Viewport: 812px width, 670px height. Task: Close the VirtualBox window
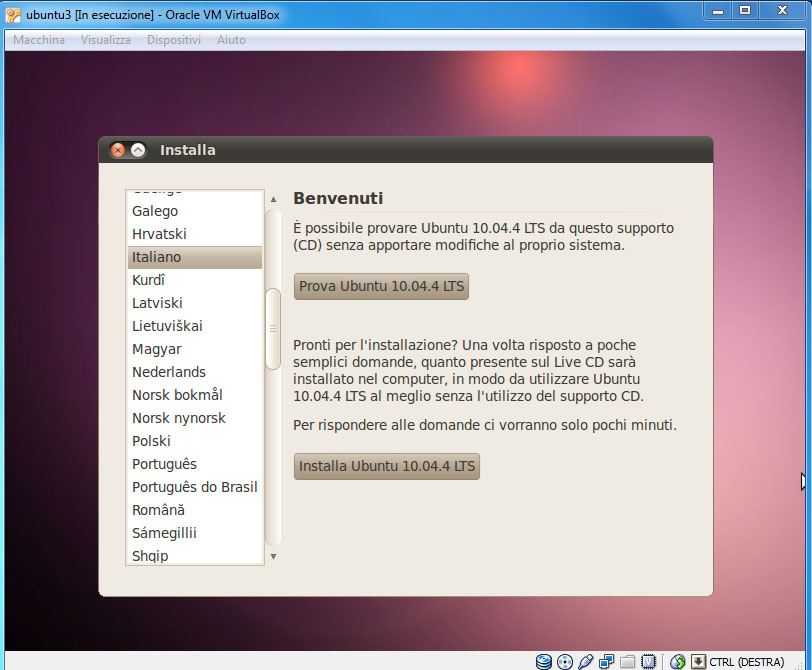pyautogui.click(x=782, y=11)
